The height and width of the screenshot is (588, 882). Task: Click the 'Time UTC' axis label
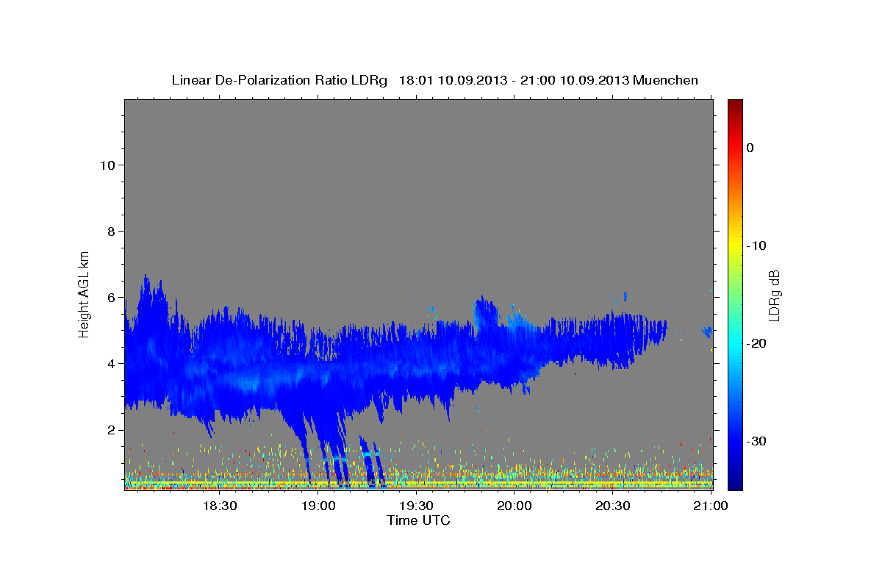point(418,520)
